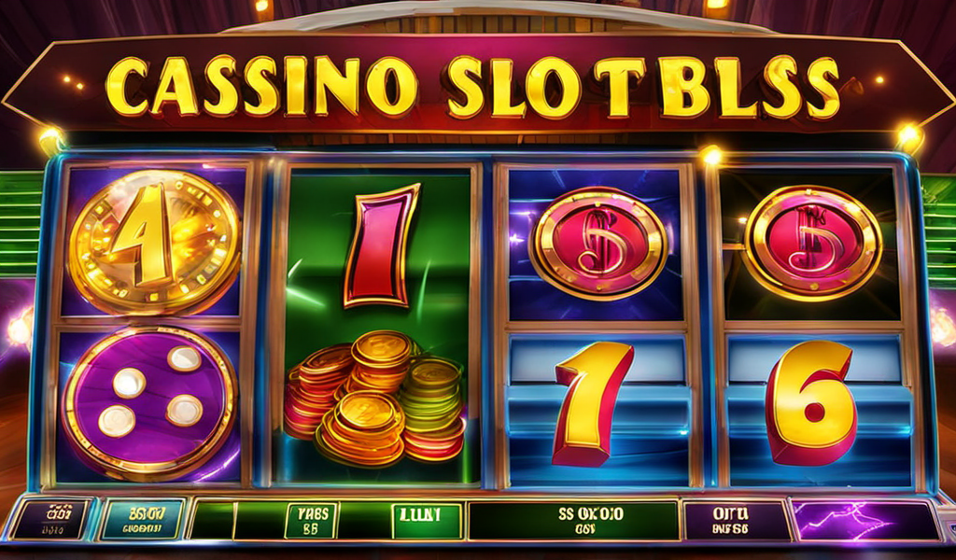Click the glowing bulb at sign's left corner
The image size is (956, 560).
pyautogui.click(x=50, y=139)
